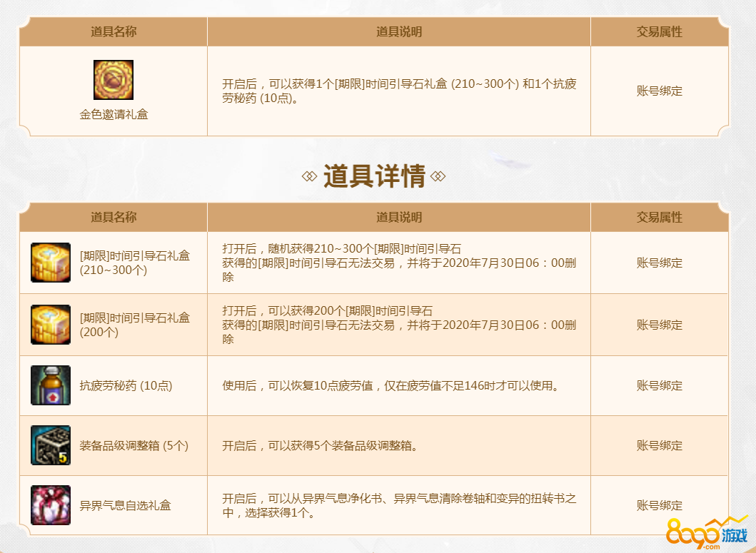Click the 异界气息自选礼盒 gift icon
The height and width of the screenshot is (553, 756).
51,505
